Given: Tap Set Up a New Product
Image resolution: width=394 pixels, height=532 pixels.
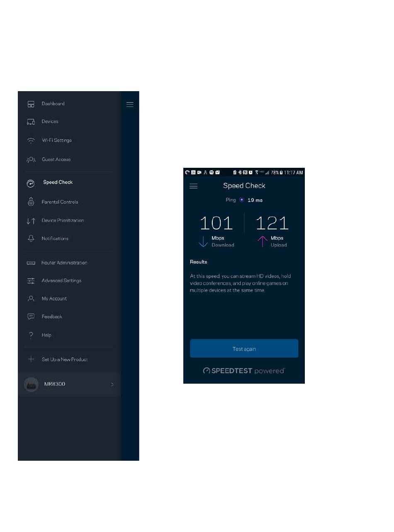Looking at the screenshot, I should pyautogui.click(x=65, y=360).
